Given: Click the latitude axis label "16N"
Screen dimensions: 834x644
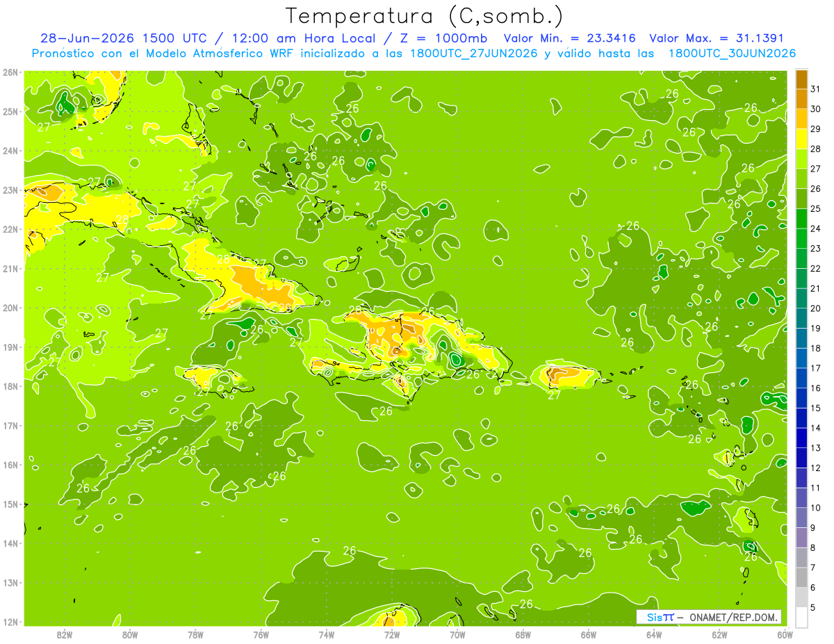Looking at the screenshot, I should [x=10, y=465].
